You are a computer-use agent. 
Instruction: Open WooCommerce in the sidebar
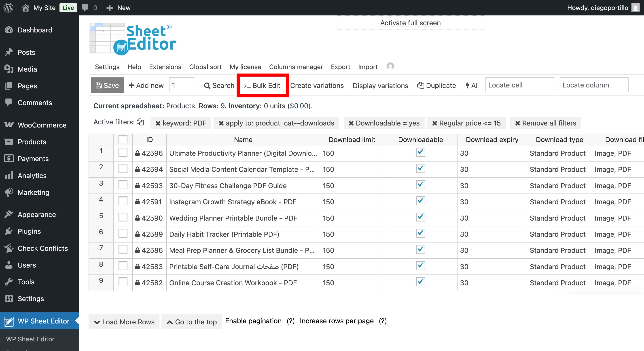[x=42, y=125]
